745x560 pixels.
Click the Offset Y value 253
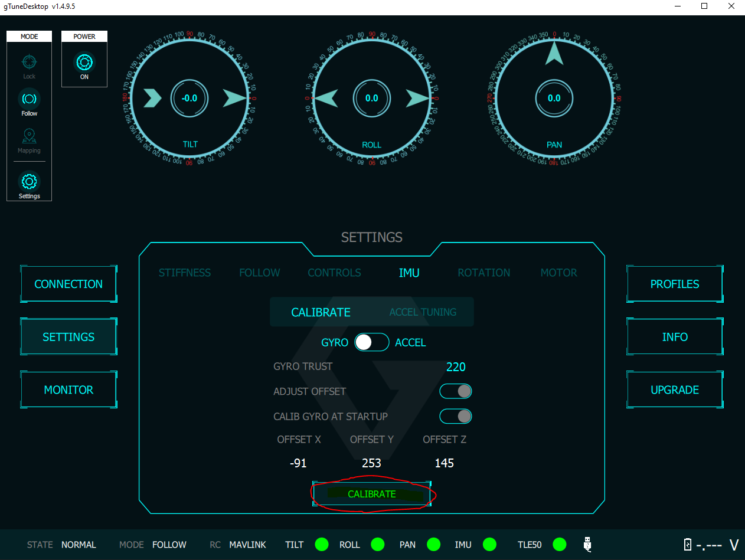point(371,463)
